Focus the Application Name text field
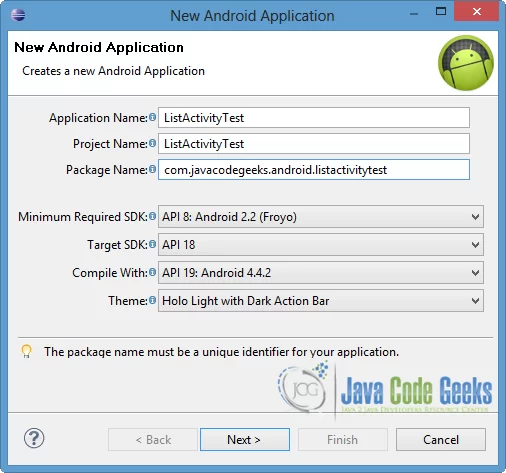 tap(314, 117)
